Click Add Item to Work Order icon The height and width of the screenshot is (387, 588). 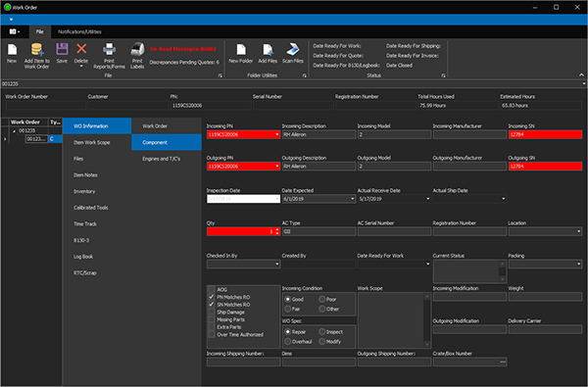pyautogui.click(x=37, y=50)
